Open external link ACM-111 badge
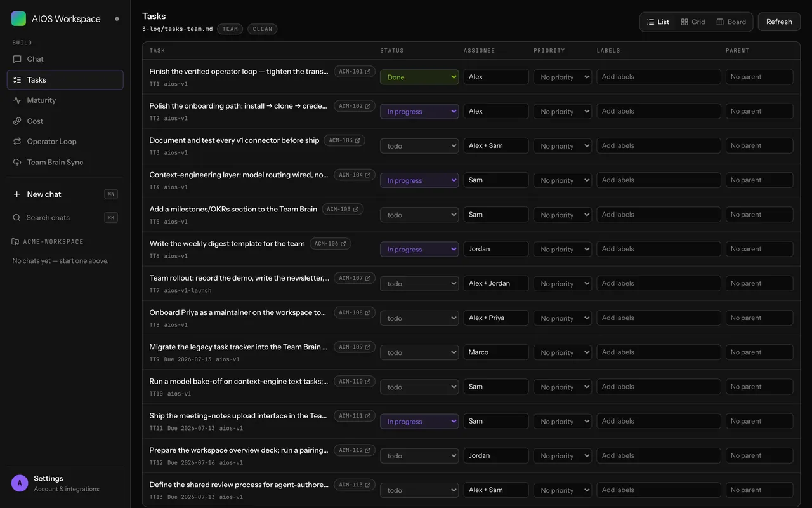812x508 pixels. coord(355,416)
